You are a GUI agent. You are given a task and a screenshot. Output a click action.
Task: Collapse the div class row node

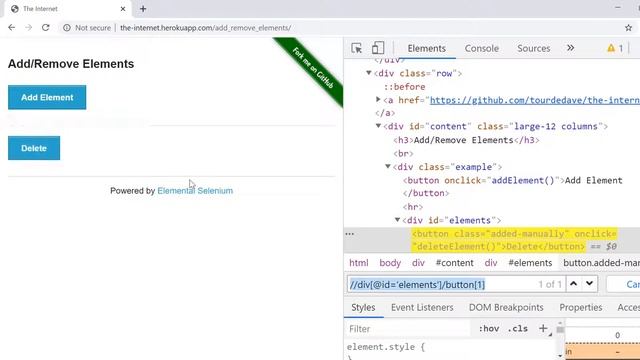point(369,73)
